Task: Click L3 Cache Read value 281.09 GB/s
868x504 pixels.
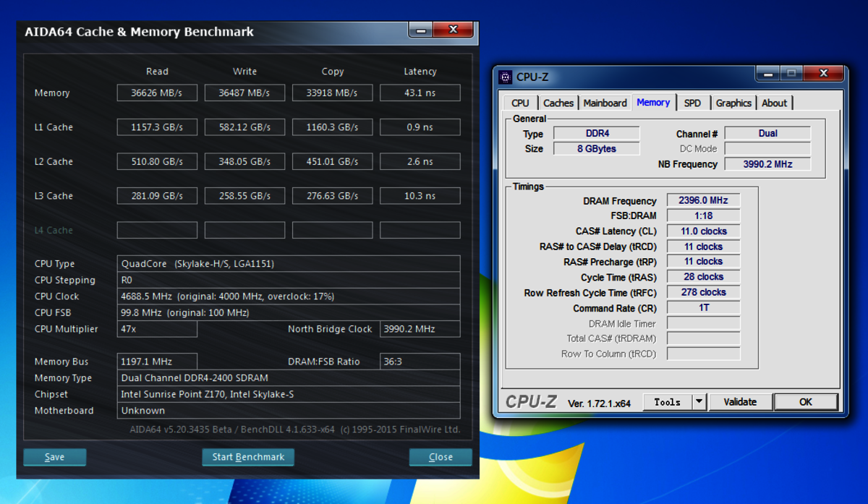Action: [157, 196]
